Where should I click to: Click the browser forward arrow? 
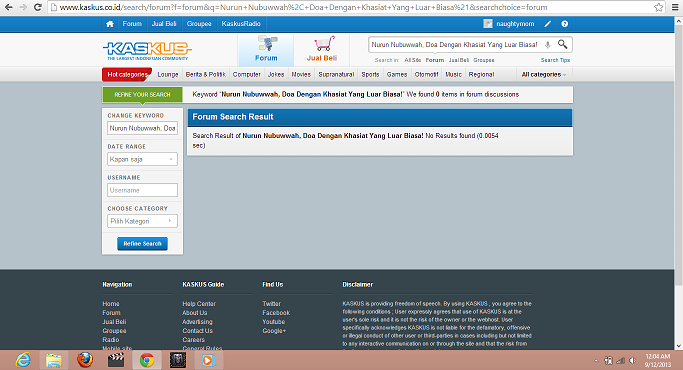[23, 7]
